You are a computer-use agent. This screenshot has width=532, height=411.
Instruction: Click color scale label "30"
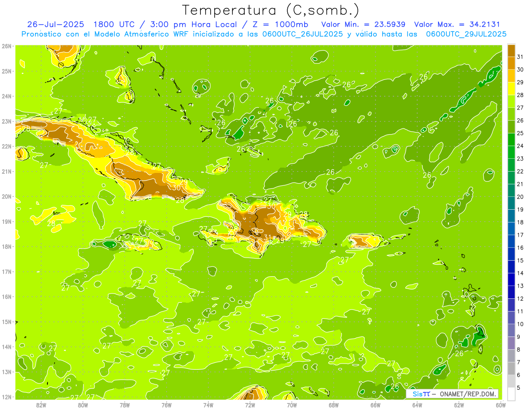520,70
